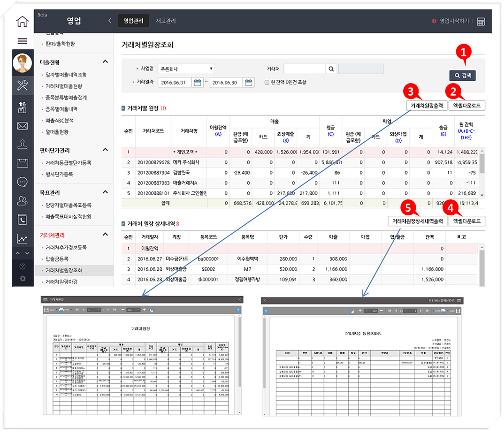Open 입출금등록 menu item
This screenshot has height=434, width=504.
pyautogui.click(x=57, y=259)
